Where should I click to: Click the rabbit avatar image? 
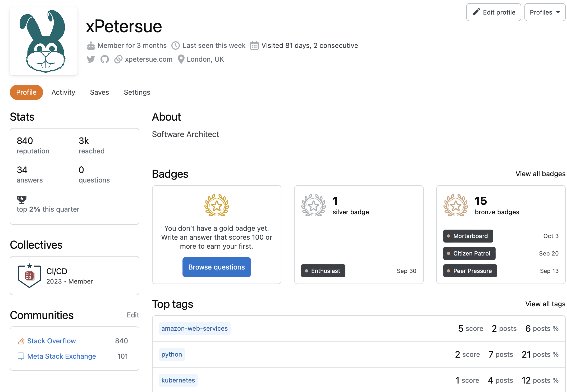pyautogui.click(x=44, y=41)
